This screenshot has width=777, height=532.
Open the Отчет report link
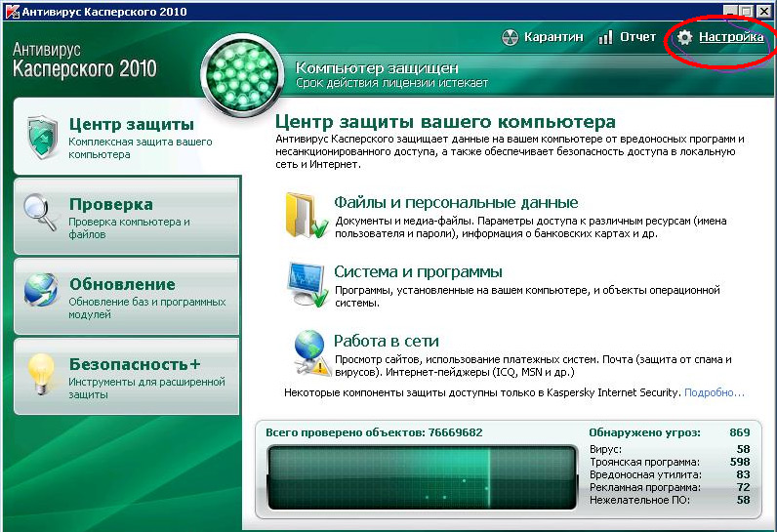tap(637, 37)
